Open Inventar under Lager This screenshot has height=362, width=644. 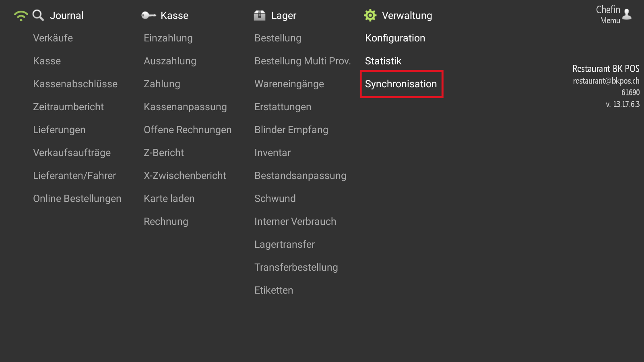pyautogui.click(x=272, y=153)
